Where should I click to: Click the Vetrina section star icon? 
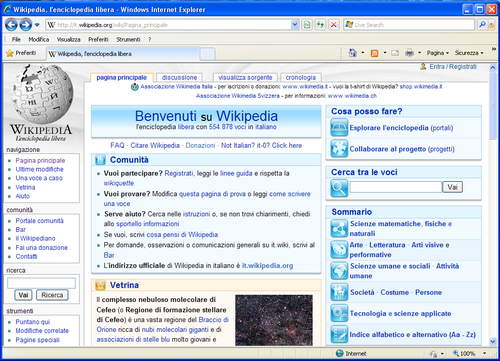click(100, 285)
